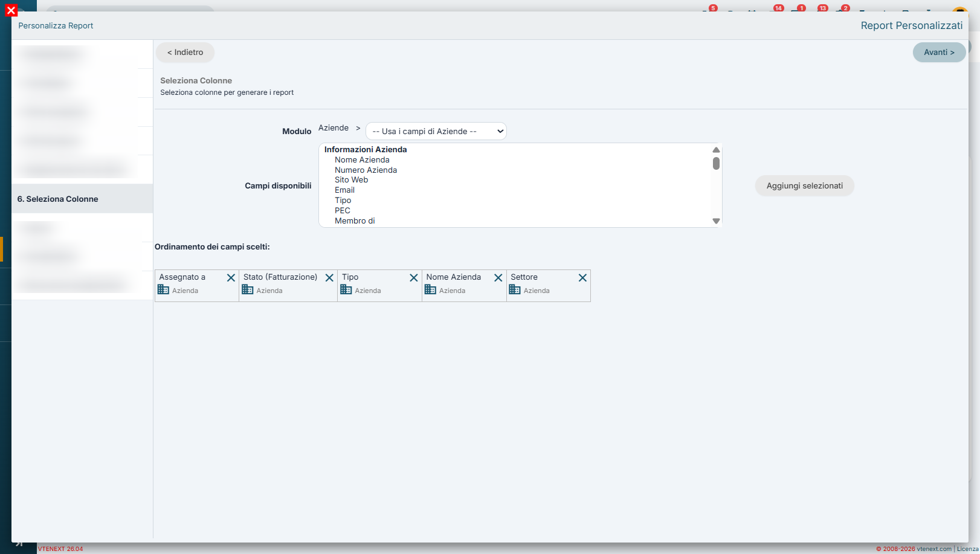Screen dimensions: 980x554
Task: Click Aggiungi selezionati button
Action: [x=805, y=185]
